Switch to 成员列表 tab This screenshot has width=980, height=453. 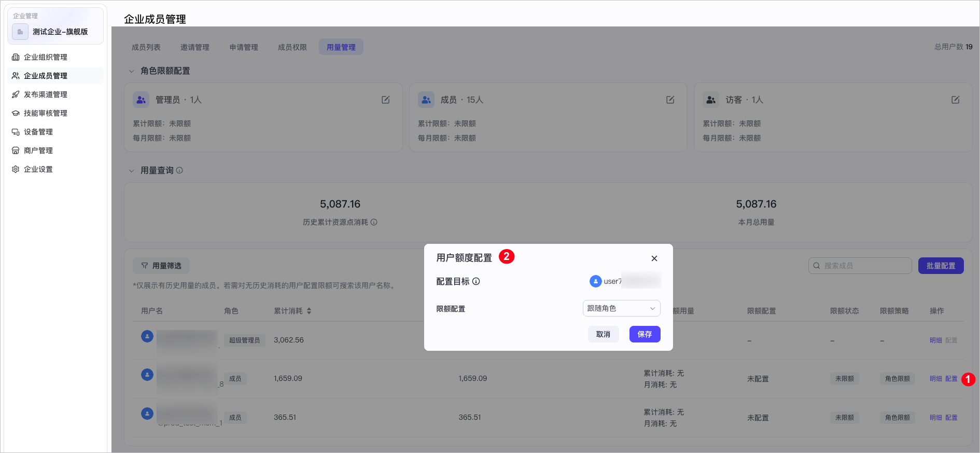(x=146, y=47)
